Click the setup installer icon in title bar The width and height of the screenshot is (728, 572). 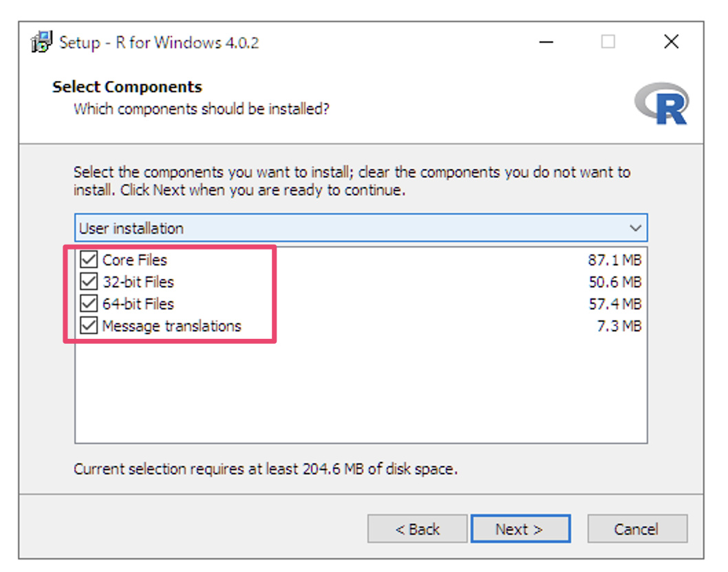(x=42, y=42)
